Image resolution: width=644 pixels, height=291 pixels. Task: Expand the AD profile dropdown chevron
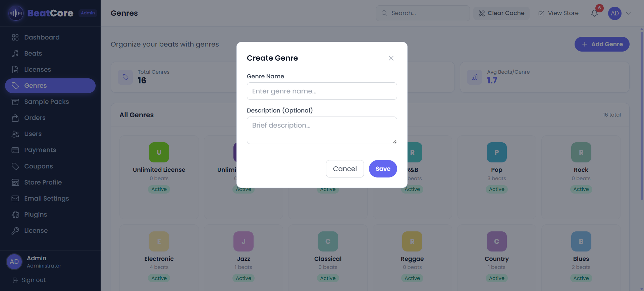[629, 13]
